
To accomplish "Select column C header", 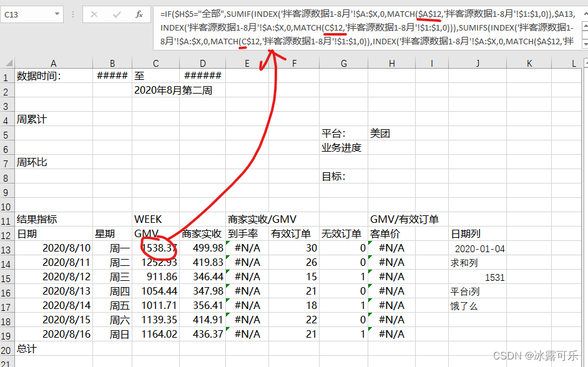I will coord(155,64).
